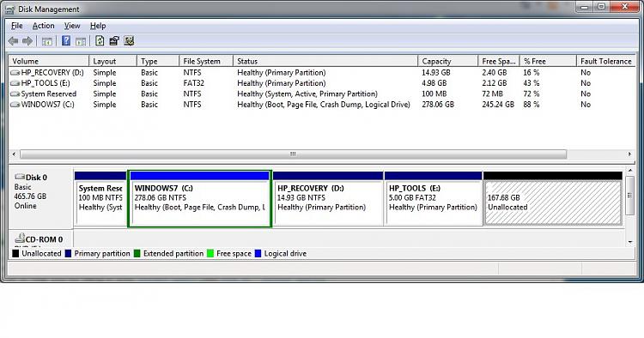The width and height of the screenshot is (644, 338).
Task: Click the HP_RECOVERY (D:) drive icon
Action: [x=15, y=73]
